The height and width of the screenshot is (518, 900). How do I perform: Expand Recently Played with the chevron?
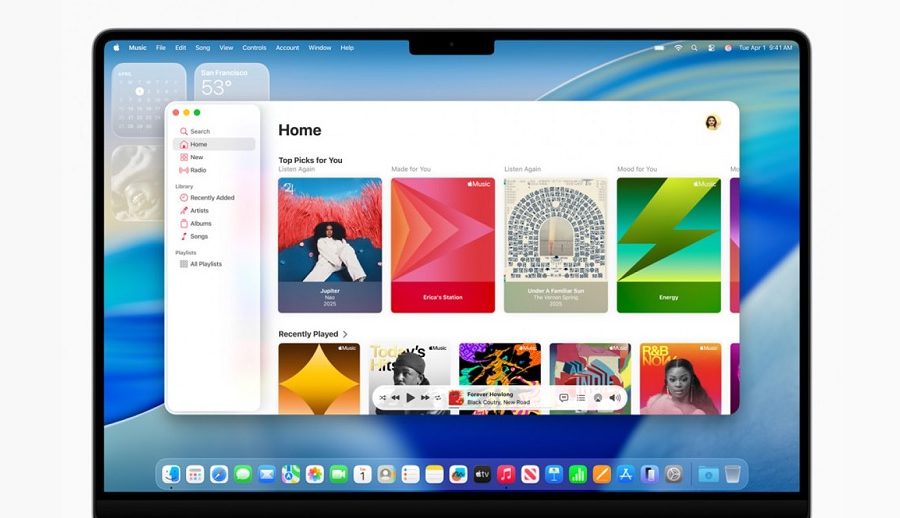coord(346,334)
